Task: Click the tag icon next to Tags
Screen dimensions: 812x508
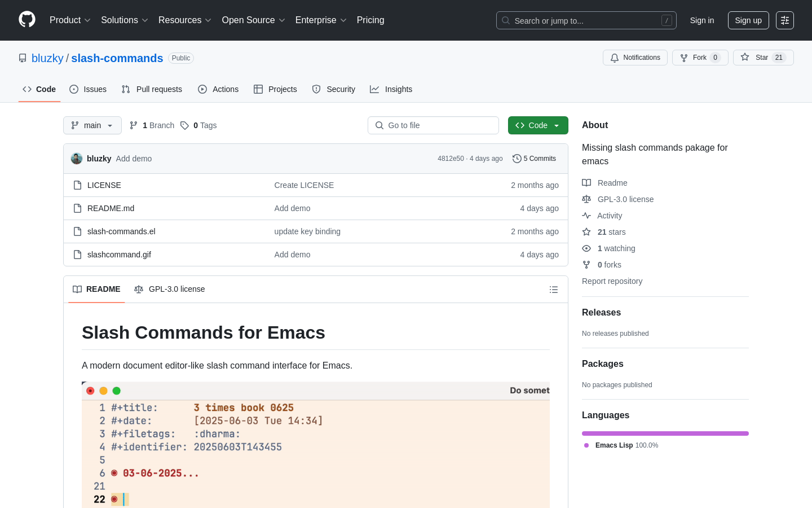Action: pos(184,125)
